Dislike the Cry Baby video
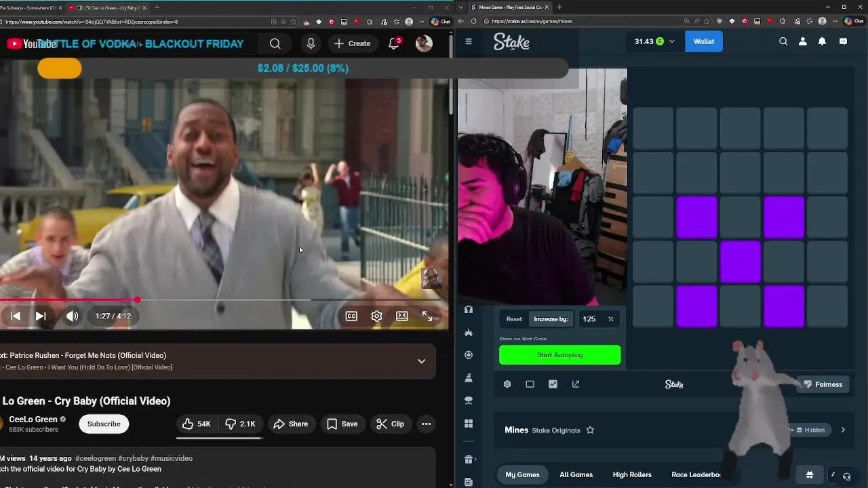Image resolution: width=868 pixels, height=488 pixels. (x=240, y=424)
